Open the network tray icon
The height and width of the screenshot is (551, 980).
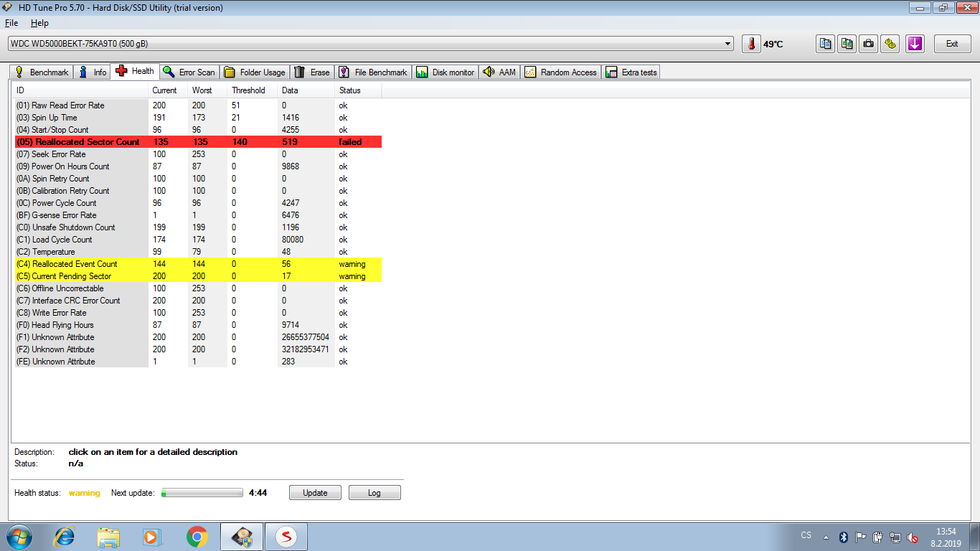click(x=895, y=537)
